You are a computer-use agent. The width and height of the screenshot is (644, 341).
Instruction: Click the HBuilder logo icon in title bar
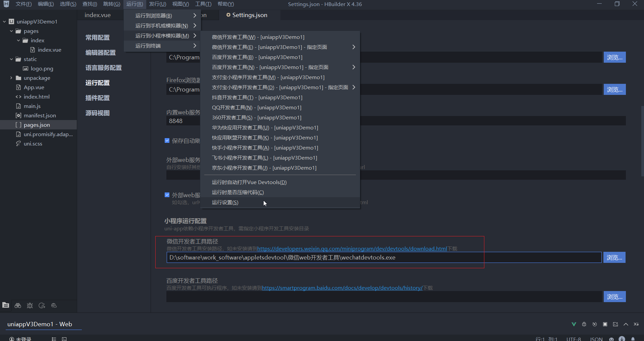[x=6, y=4]
